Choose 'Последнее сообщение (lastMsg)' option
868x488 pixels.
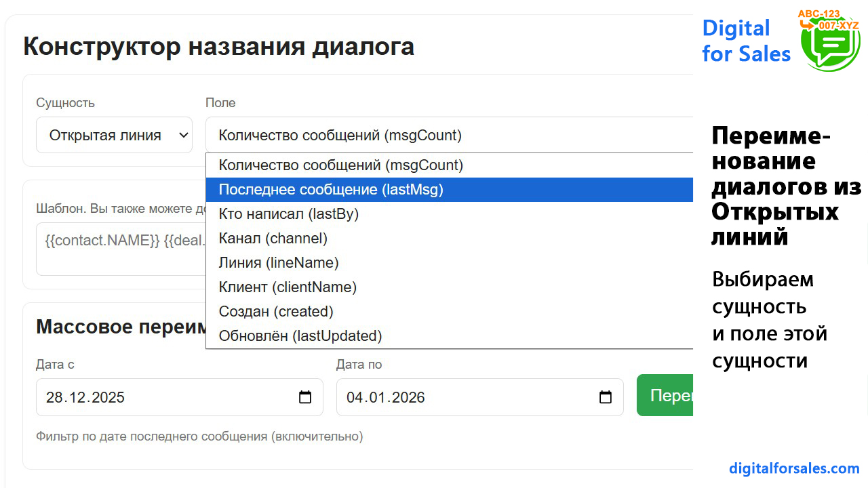coord(331,190)
